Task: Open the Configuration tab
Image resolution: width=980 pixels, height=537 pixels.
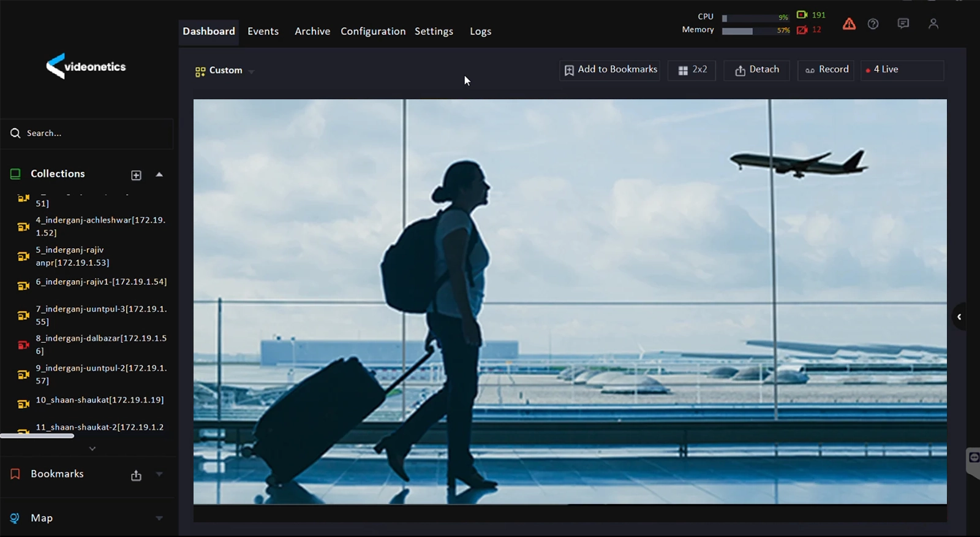Action: 372,31
